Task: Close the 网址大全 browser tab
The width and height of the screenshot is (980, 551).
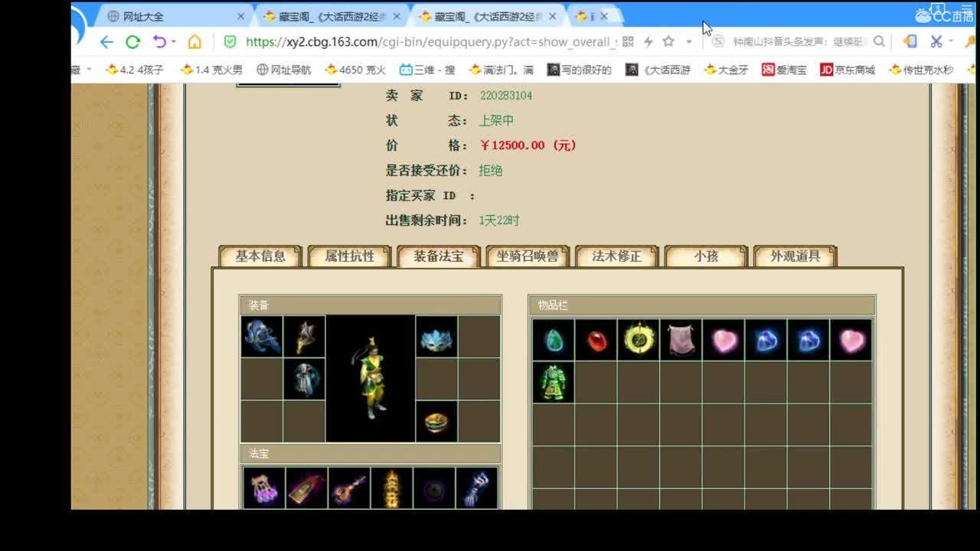Action: pos(240,16)
